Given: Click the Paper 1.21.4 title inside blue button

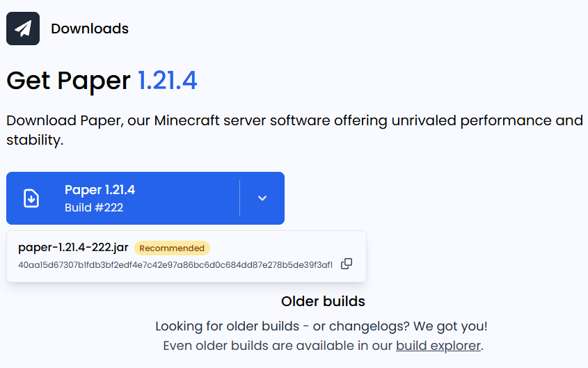Looking at the screenshot, I should pos(100,190).
